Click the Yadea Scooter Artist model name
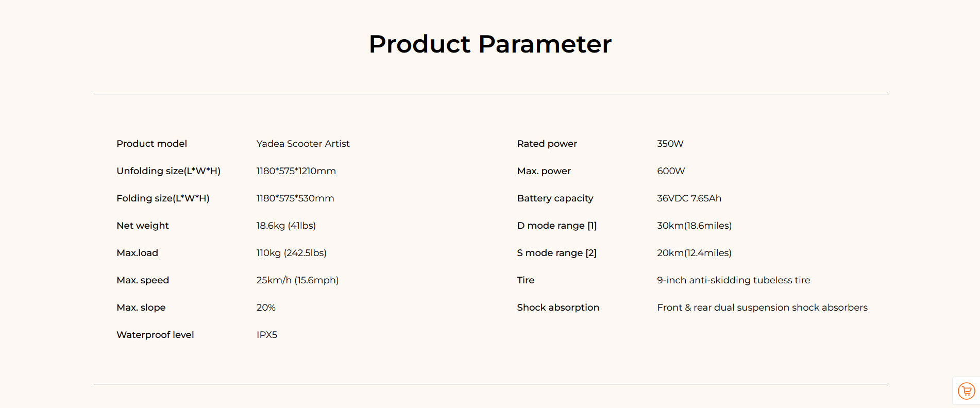Viewport: 980px width, 408px height. pos(303,144)
